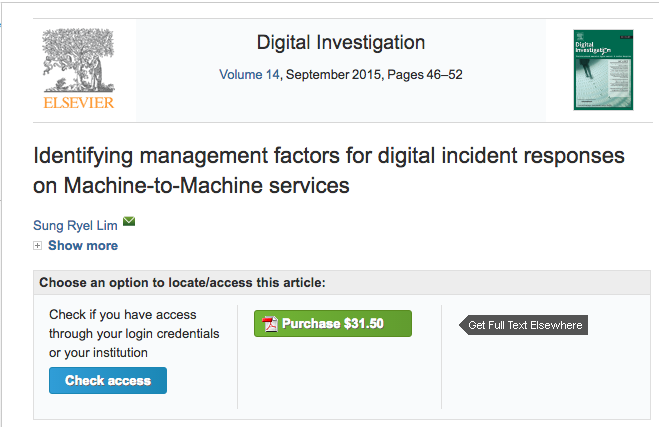This screenshot has width=659, height=427.
Task: Expand the plus icon beside Show more
Action: pyautogui.click(x=37, y=245)
